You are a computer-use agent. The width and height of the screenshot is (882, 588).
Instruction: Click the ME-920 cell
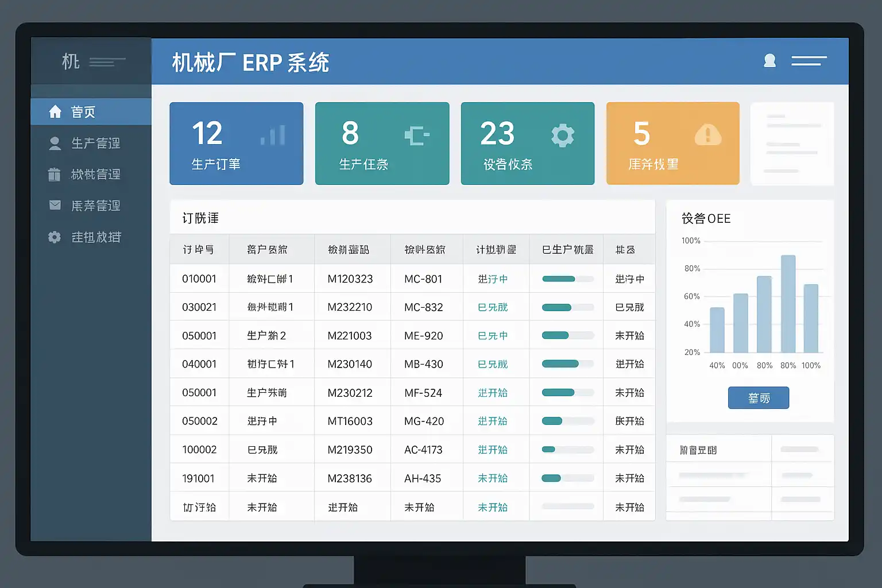pyautogui.click(x=424, y=335)
